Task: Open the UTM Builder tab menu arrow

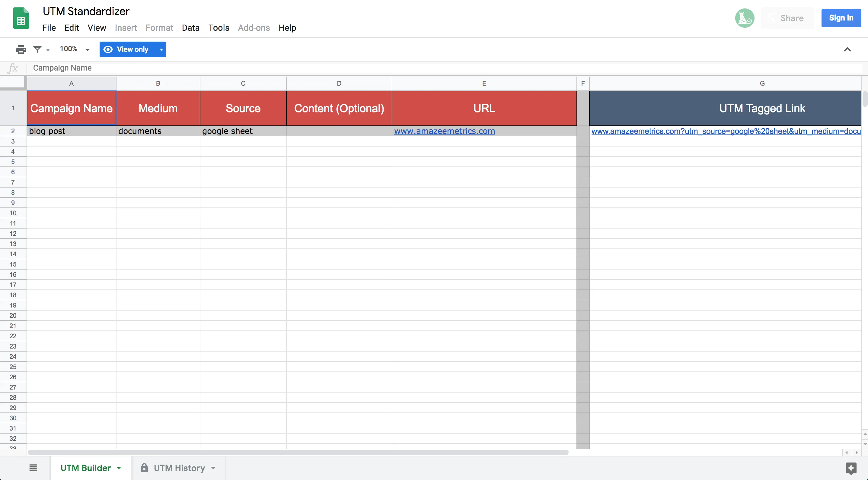Action: click(x=119, y=468)
